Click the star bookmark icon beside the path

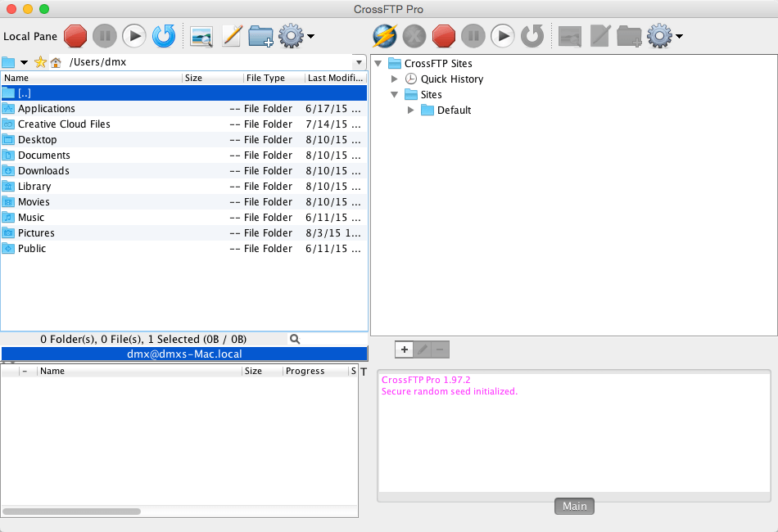click(x=40, y=62)
